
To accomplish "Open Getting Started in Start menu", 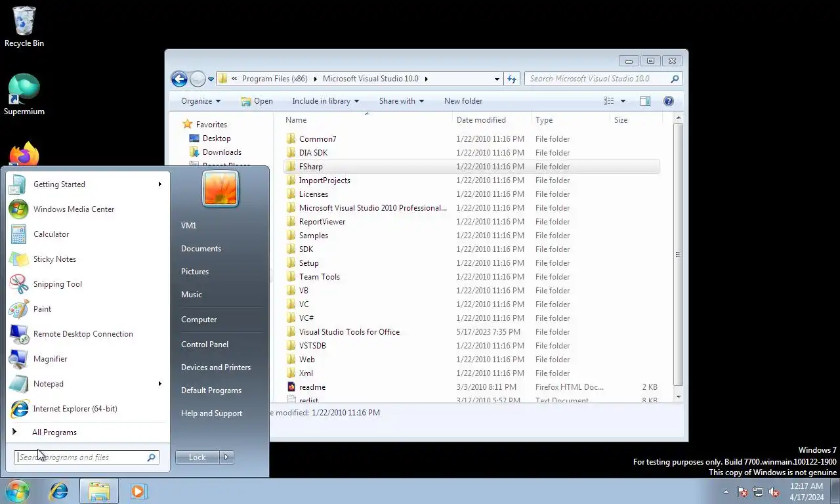I will click(x=88, y=184).
